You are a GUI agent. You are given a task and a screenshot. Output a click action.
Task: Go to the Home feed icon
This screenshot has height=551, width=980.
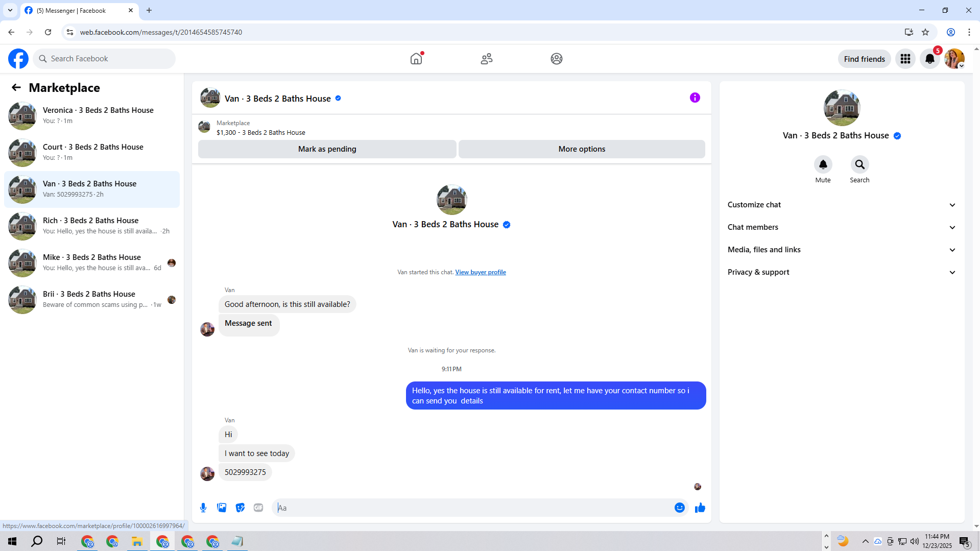point(416,59)
